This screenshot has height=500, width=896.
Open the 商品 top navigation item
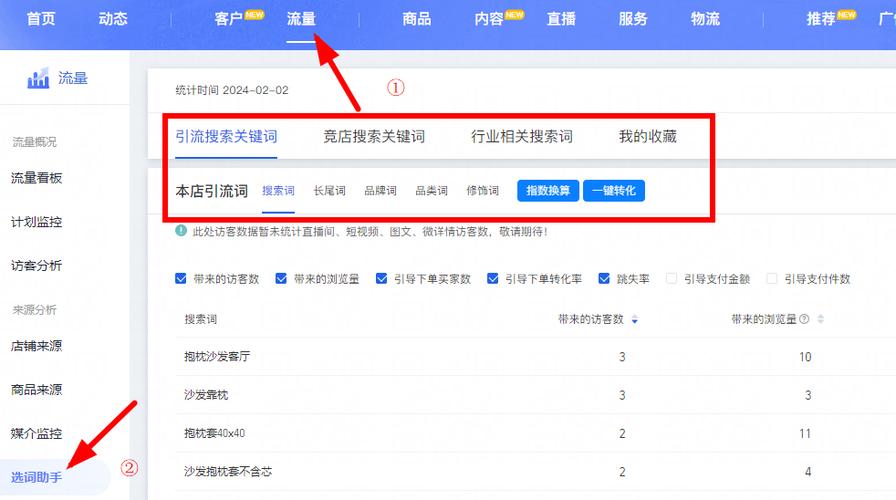click(x=417, y=19)
